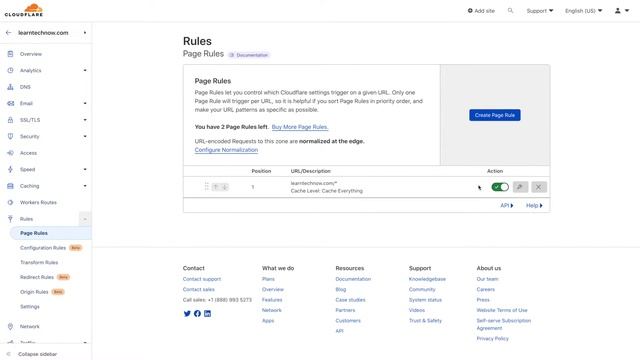The width and height of the screenshot is (640, 360).
Task: Click the Create Page Rule button
Action: click(495, 115)
